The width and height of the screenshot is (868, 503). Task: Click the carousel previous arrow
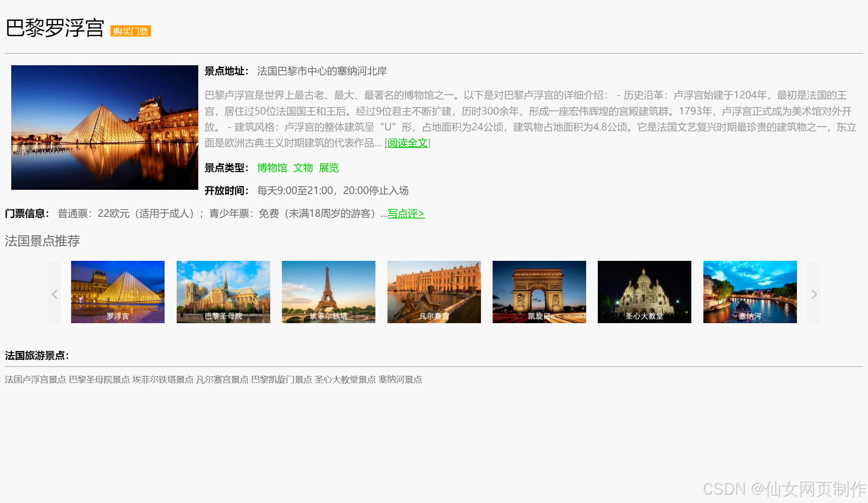coord(54,294)
